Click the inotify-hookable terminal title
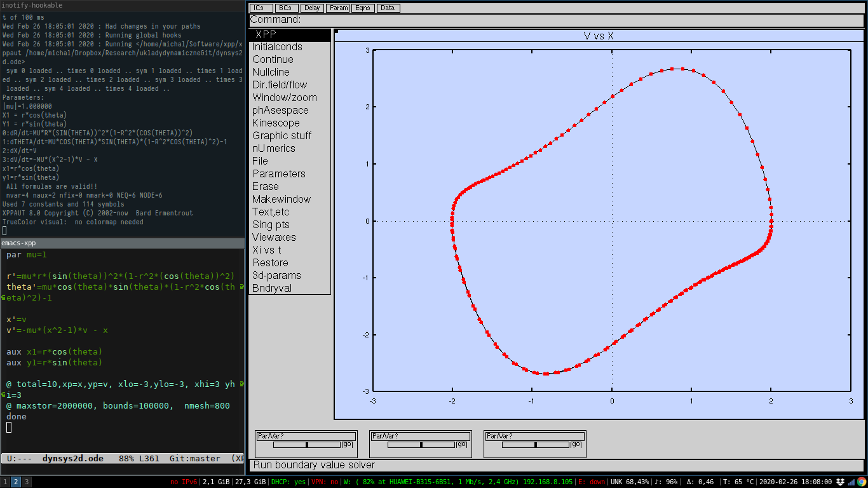 (x=32, y=5)
